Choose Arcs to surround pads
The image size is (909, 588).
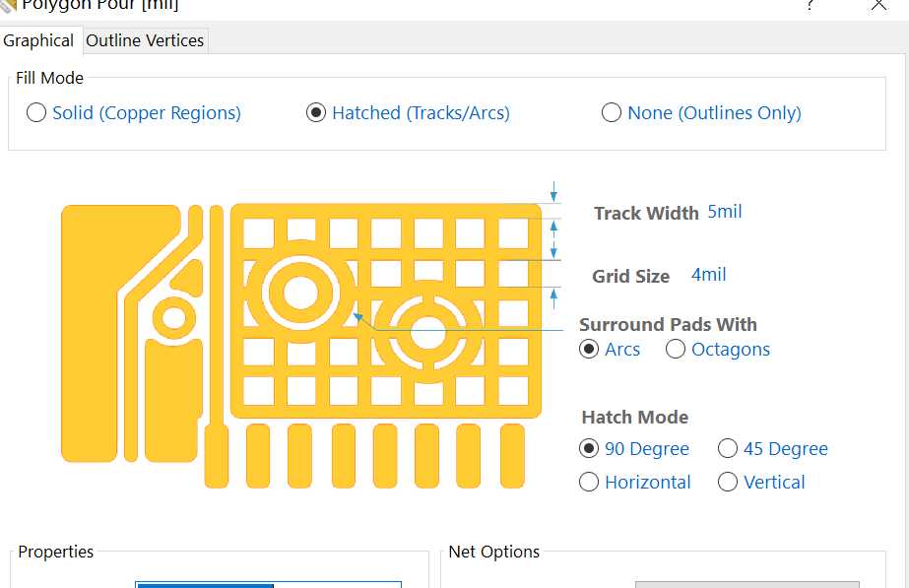[x=610, y=349]
